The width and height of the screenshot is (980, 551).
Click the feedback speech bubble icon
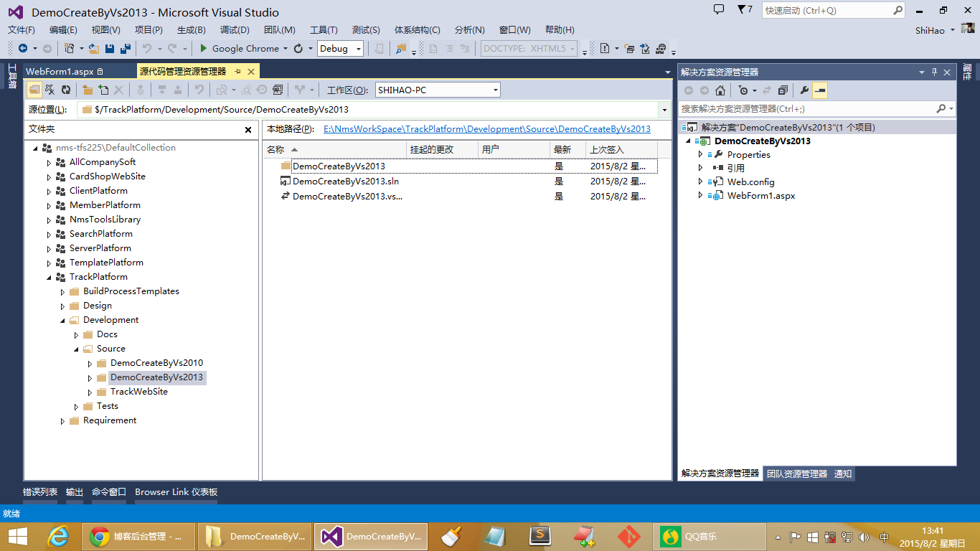pyautogui.click(x=719, y=9)
